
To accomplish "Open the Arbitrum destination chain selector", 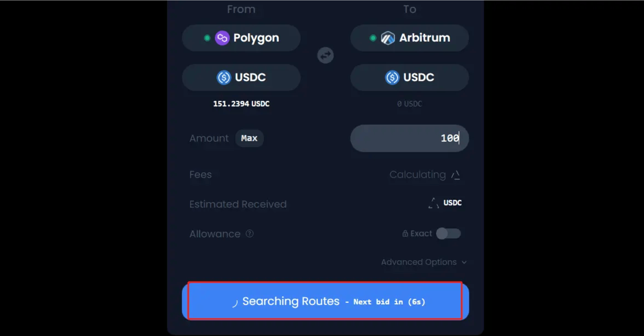I will point(410,38).
